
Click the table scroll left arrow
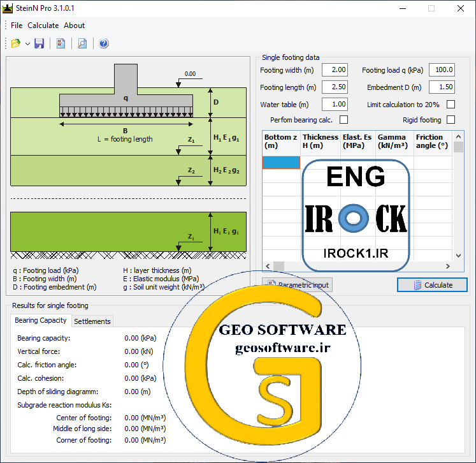pyautogui.click(x=268, y=267)
